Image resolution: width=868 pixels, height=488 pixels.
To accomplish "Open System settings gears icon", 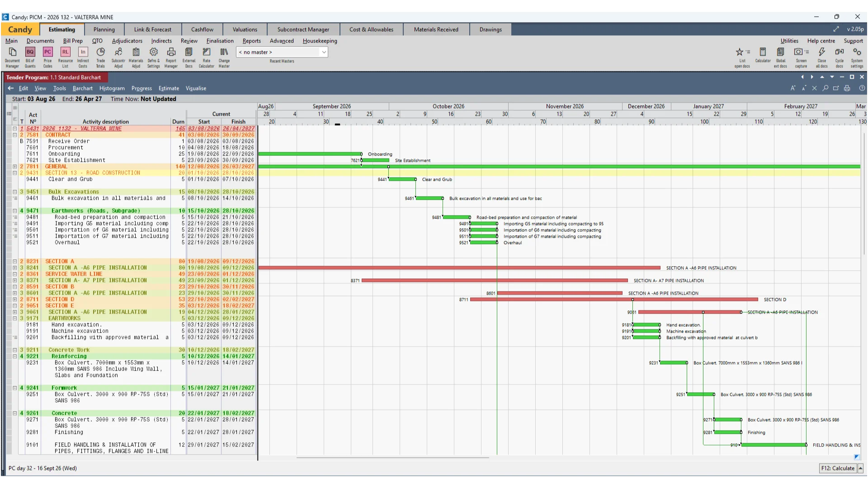I will 857,57.
